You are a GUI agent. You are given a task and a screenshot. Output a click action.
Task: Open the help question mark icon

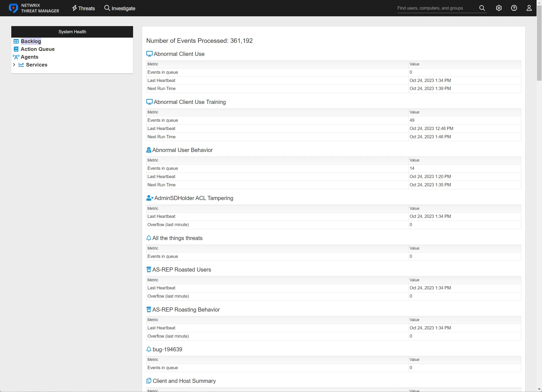[x=514, y=8]
